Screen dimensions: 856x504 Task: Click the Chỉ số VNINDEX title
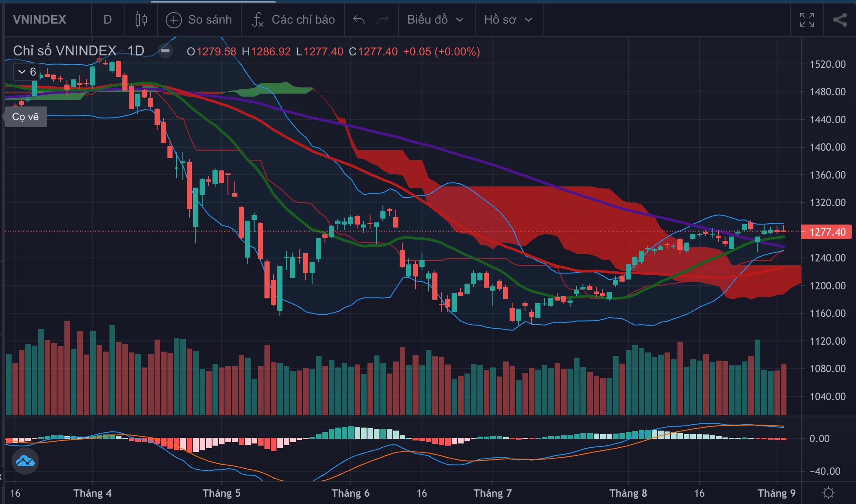pyautogui.click(x=64, y=51)
